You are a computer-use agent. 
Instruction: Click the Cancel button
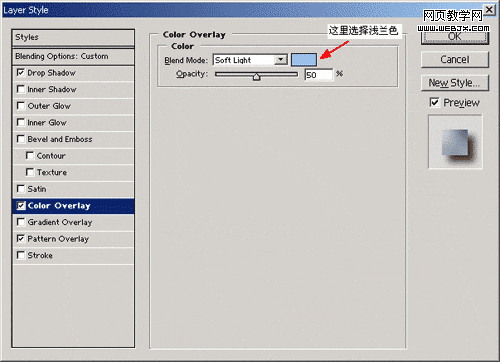(455, 60)
